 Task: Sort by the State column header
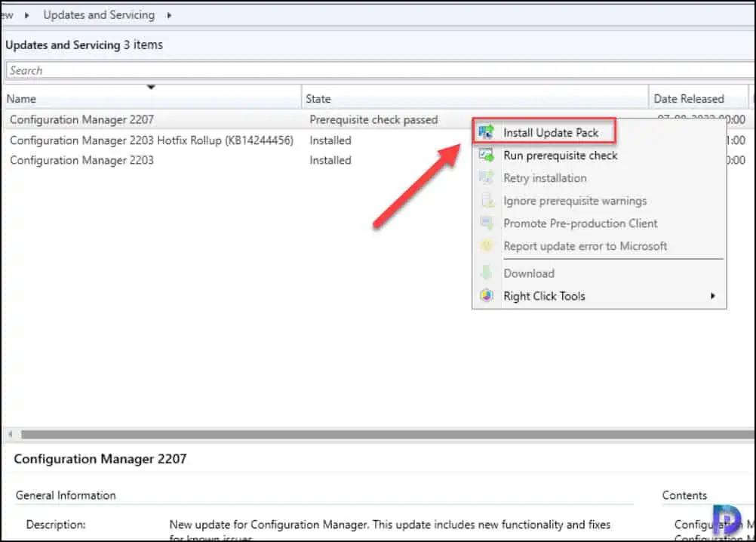[x=475, y=98]
